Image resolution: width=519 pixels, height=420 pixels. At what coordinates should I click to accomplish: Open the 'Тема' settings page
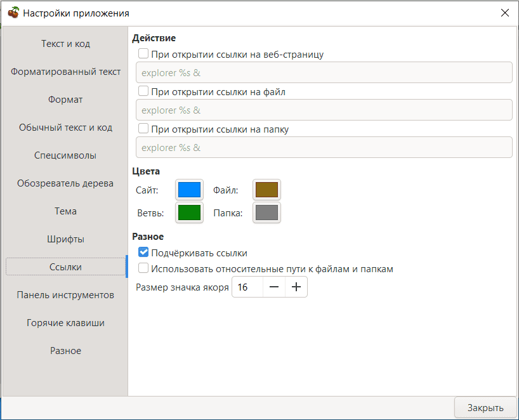click(66, 211)
